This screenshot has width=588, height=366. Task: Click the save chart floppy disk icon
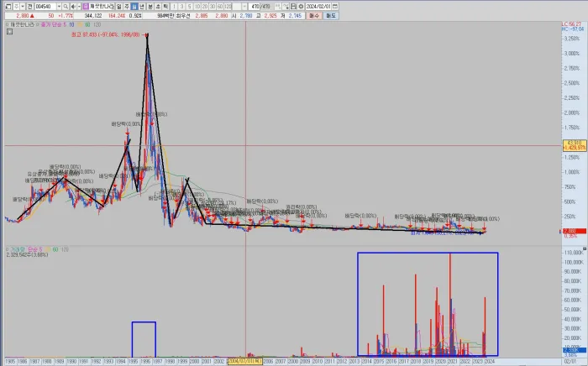293,7
